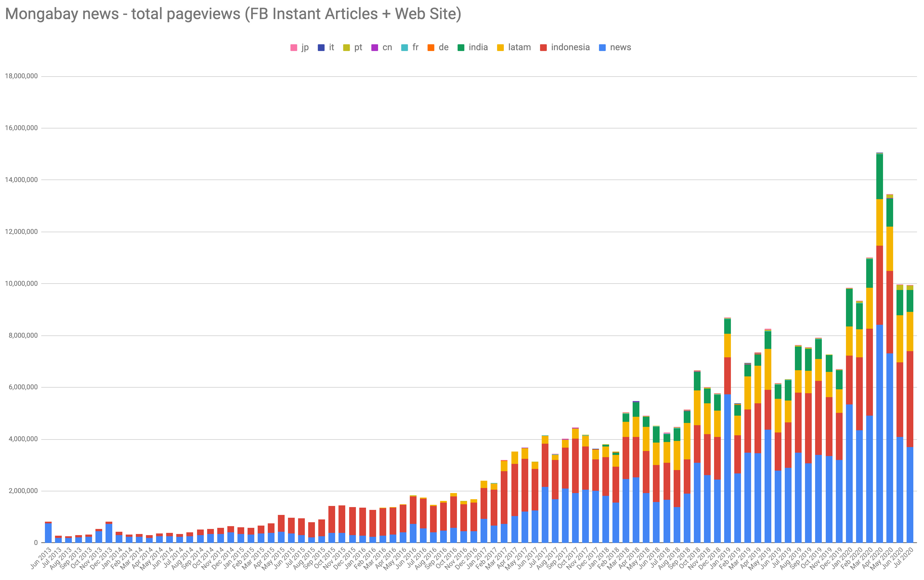Select the 'fr' legend label
Screen dimensions: 924x580
(x=416, y=47)
